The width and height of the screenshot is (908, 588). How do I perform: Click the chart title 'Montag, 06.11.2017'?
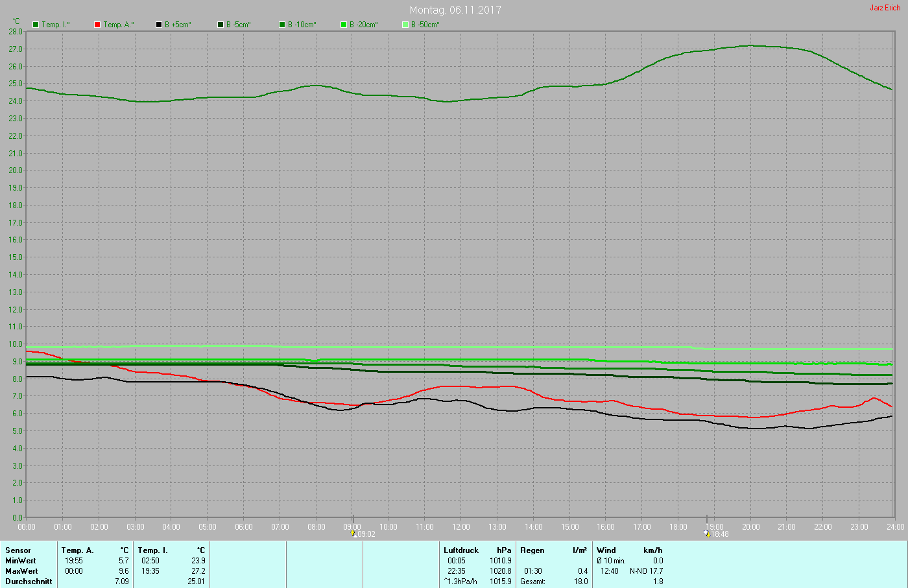[x=455, y=10]
